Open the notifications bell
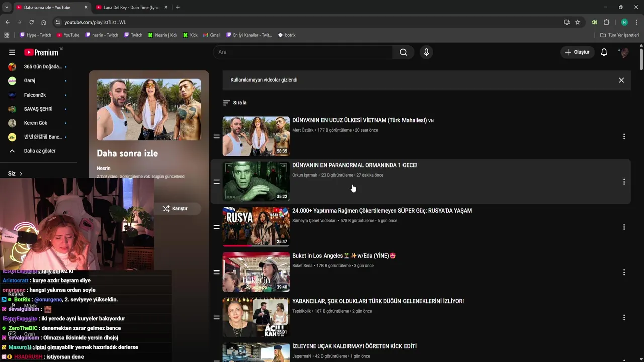The image size is (644, 362). (x=604, y=52)
